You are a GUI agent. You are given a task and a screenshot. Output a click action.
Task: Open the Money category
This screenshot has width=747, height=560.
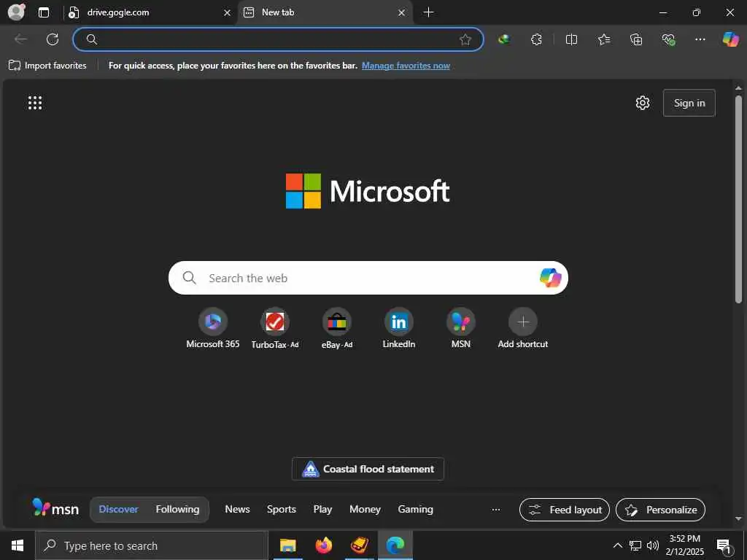pos(365,509)
